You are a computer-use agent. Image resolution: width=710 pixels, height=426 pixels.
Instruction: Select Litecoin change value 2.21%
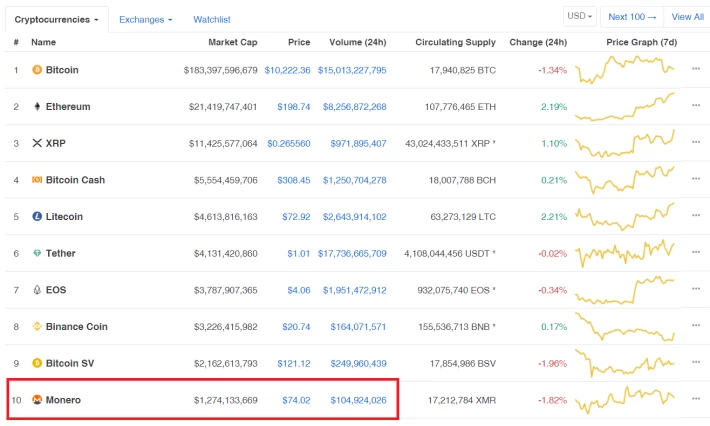554,217
